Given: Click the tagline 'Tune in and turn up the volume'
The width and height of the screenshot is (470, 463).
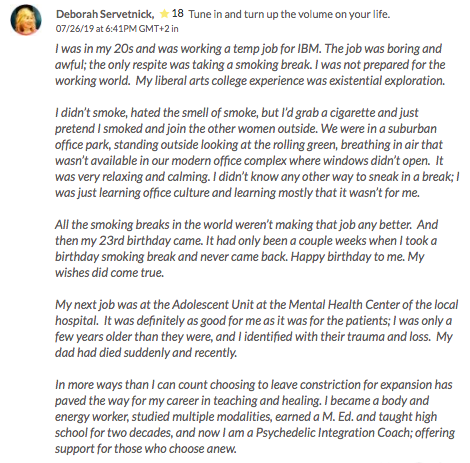Looking at the screenshot, I should pyautogui.click(x=289, y=14).
